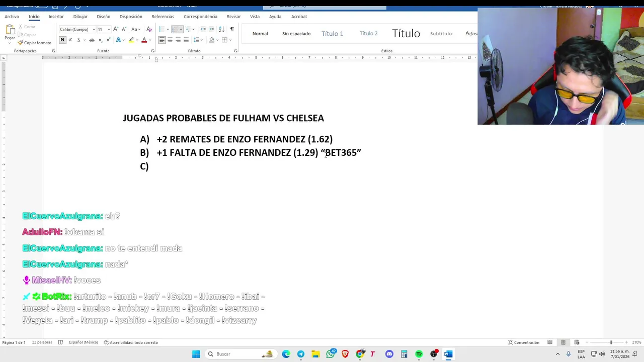This screenshot has height=362, width=644.
Task: Apply the Subtítulo style
Action: pyautogui.click(x=441, y=34)
